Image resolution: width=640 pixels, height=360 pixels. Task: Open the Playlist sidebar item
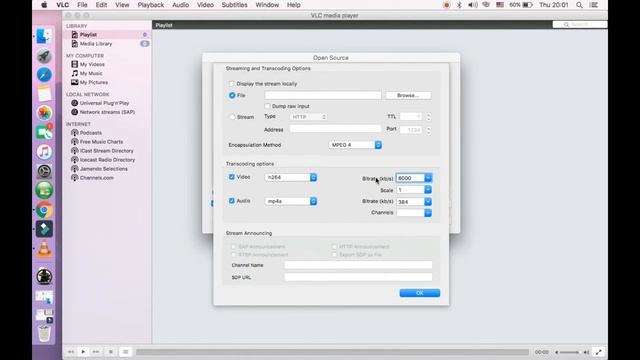[x=107, y=35]
